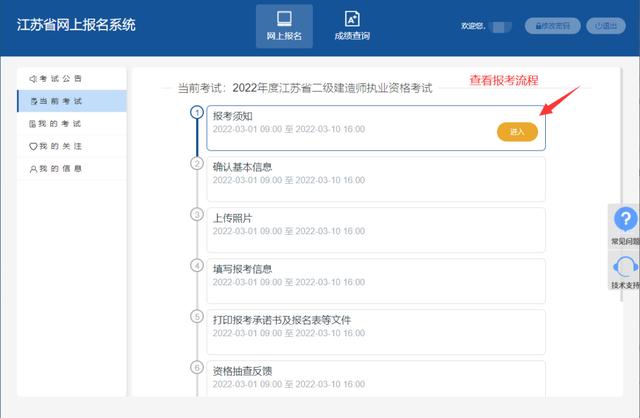The width and height of the screenshot is (640, 418).
Task: Switch to the 成绩查询 tab
Action: (351, 26)
